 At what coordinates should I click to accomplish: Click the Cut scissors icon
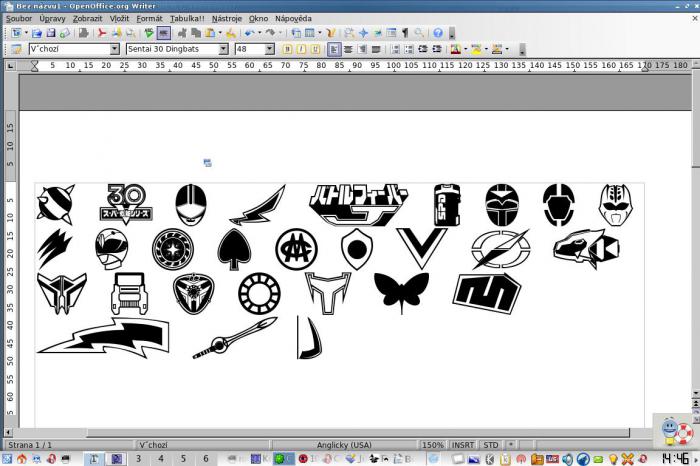tap(182, 33)
